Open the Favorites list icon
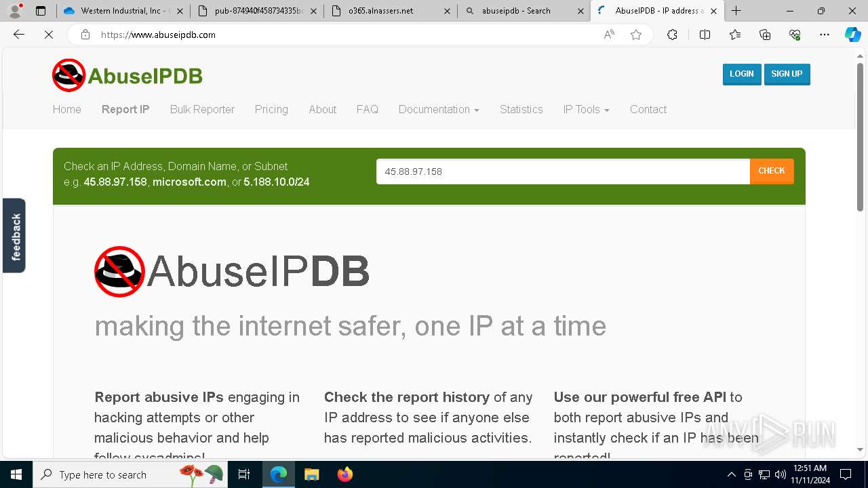Viewport: 868px width, 488px height. (x=735, y=35)
